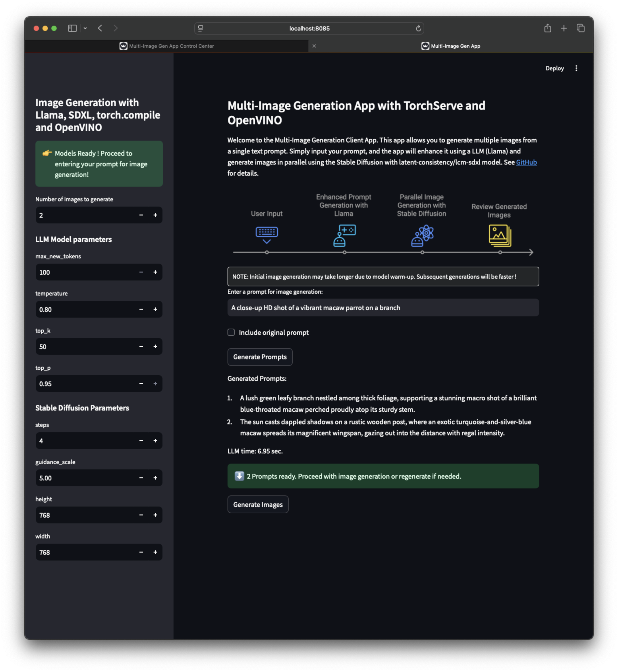The image size is (618, 672).
Task: Close the Multi-image Gen App tab
Action: 314,46
